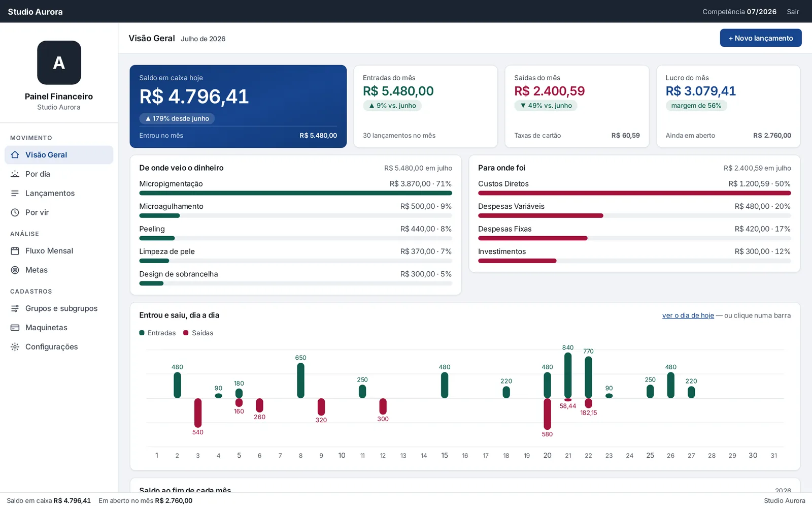Click 'Taxas de cartão' label
The image size is (812, 508).
tap(537, 136)
